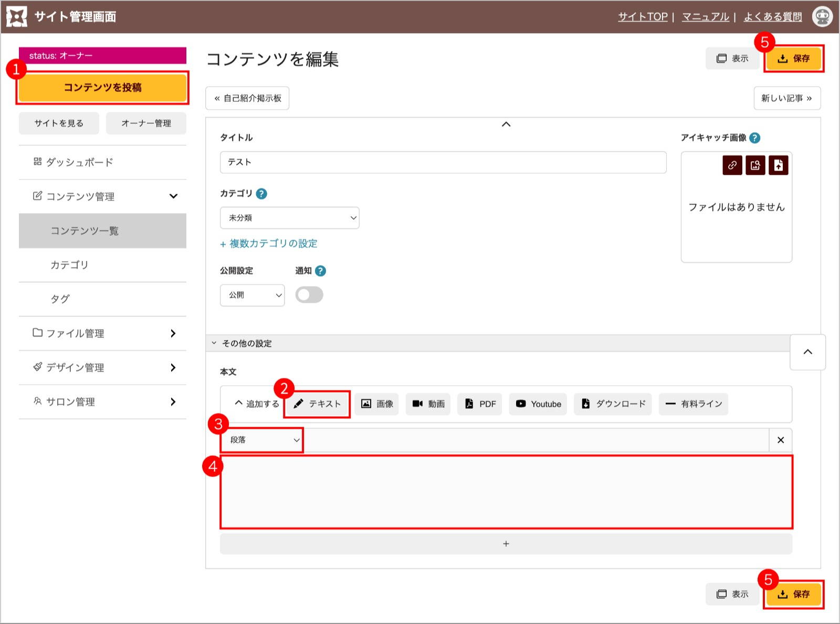
Task: Click the タイトル input field
Action: (443, 162)
